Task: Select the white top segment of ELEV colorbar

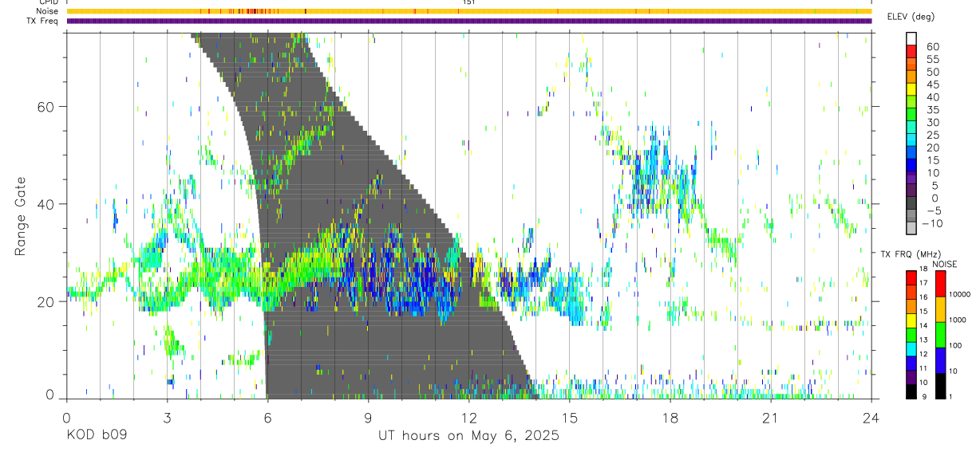Action: point(911,39)
